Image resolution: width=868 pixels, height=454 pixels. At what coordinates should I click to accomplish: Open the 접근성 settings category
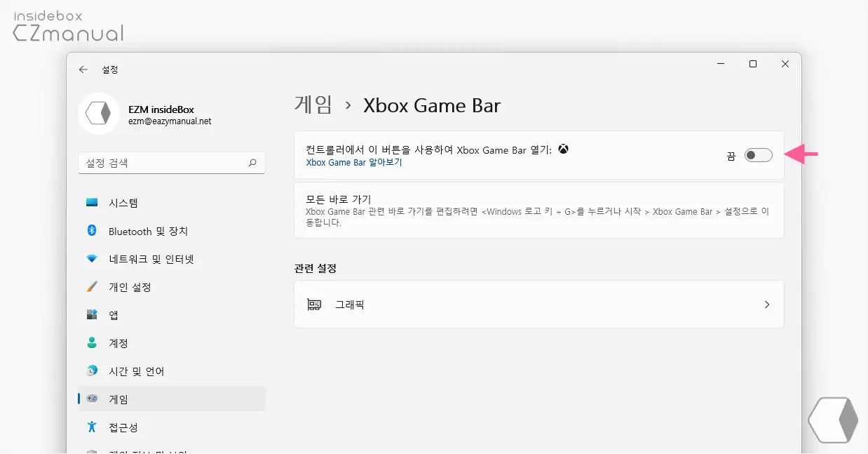(x=172, y=427)
